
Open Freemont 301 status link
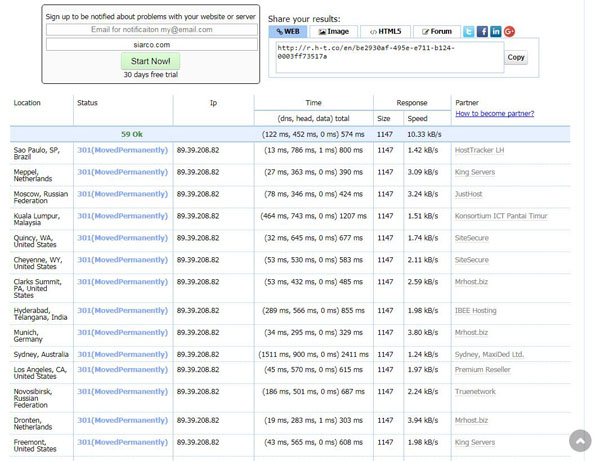[122, 442]
